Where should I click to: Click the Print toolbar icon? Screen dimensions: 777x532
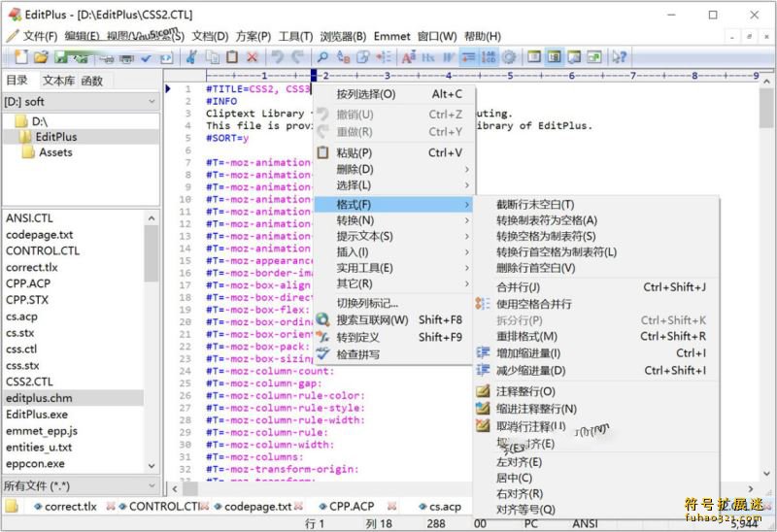127,58
